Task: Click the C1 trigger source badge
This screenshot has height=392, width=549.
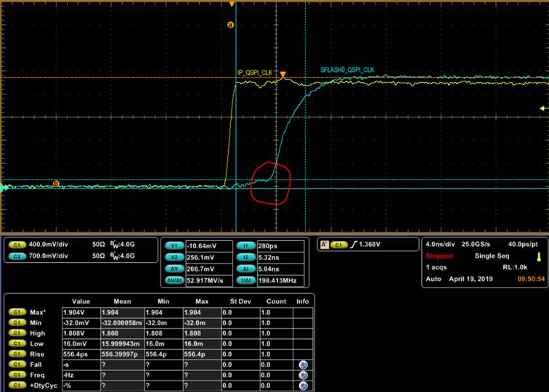Action: (x=338, y=245)
